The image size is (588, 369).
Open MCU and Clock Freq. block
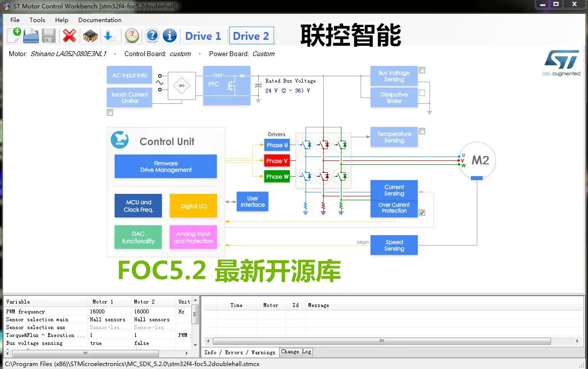(x=138, y=206)
